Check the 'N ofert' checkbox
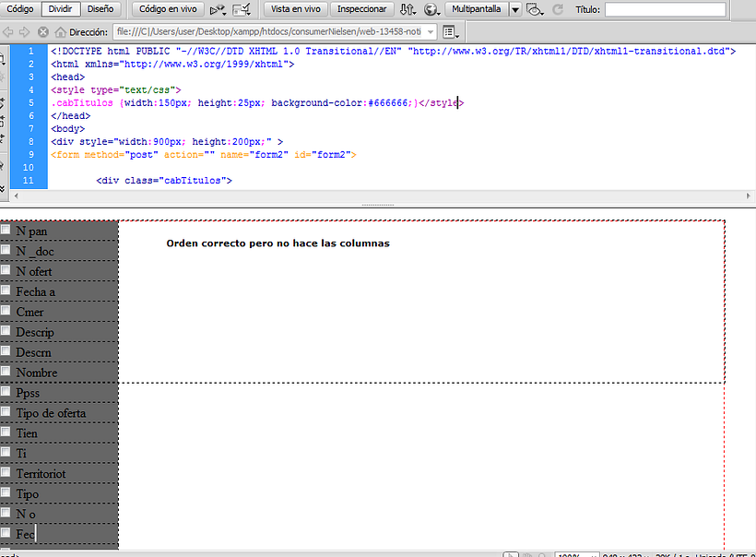 coord(6,270)
